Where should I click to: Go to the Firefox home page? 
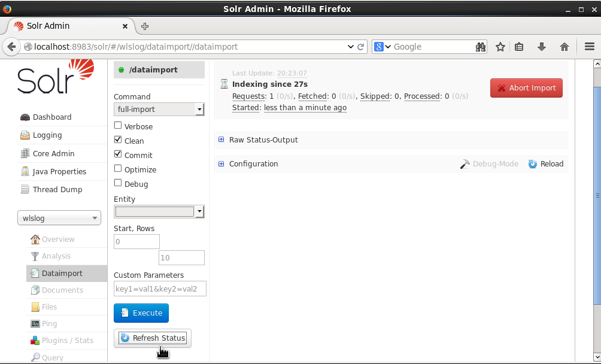(x=564, y=47)
